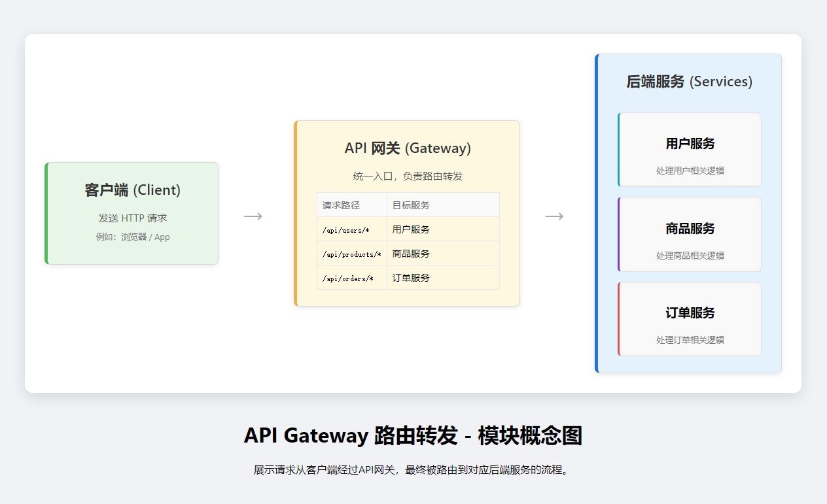
Task: Click the 客户端 (Client) green card
Action: point(131,212)
